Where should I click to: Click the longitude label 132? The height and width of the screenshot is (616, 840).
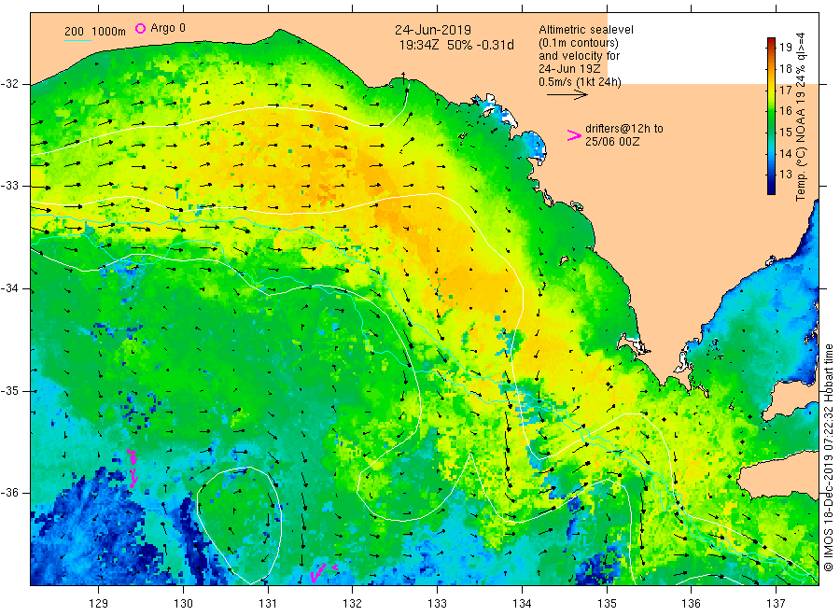[x=353, y=604]
